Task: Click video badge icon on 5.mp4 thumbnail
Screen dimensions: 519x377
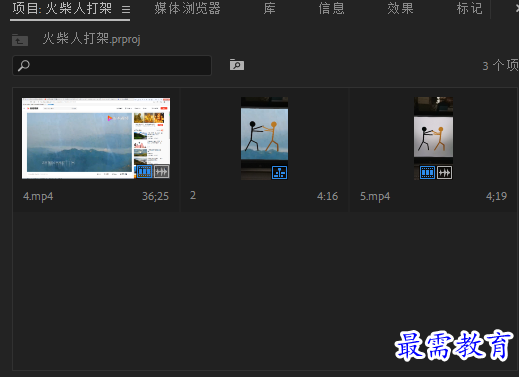Action: 427,172
